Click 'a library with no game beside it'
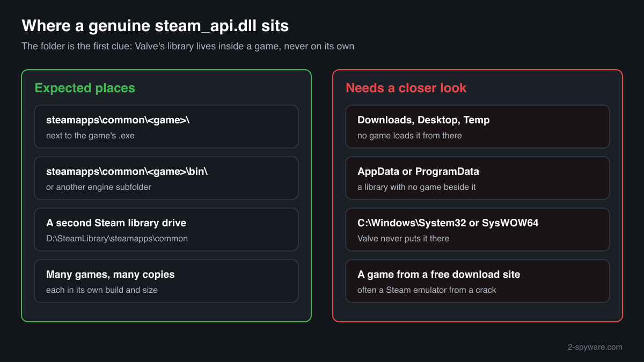 (416, 187)
